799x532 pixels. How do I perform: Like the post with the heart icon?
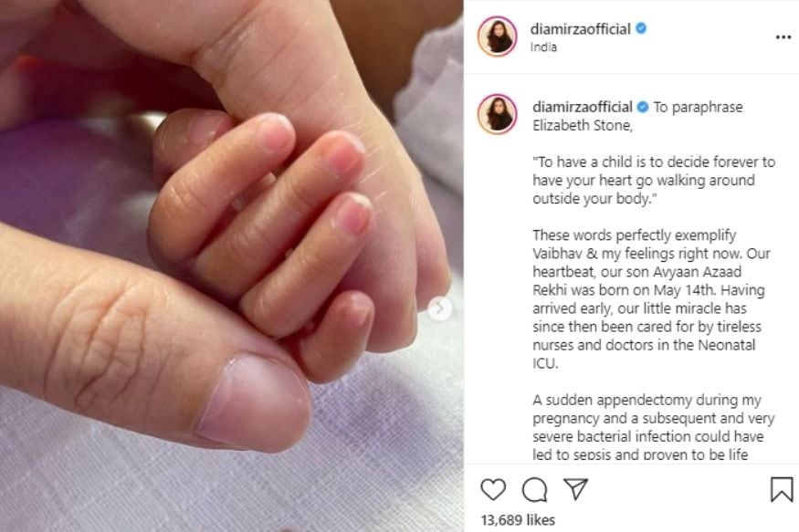pyautogui.click(x=493, y=489)
